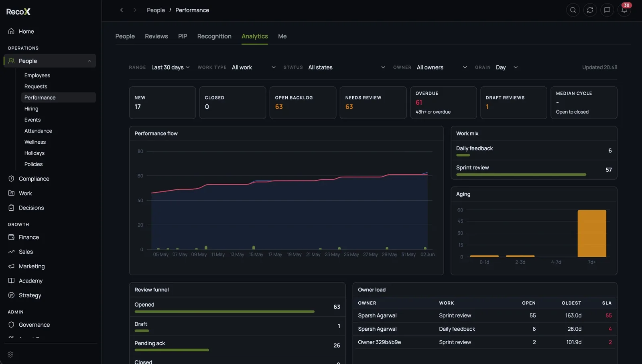Open the Marketing section icon
Screen dimensions: 642x364
(x=11, y=266)
